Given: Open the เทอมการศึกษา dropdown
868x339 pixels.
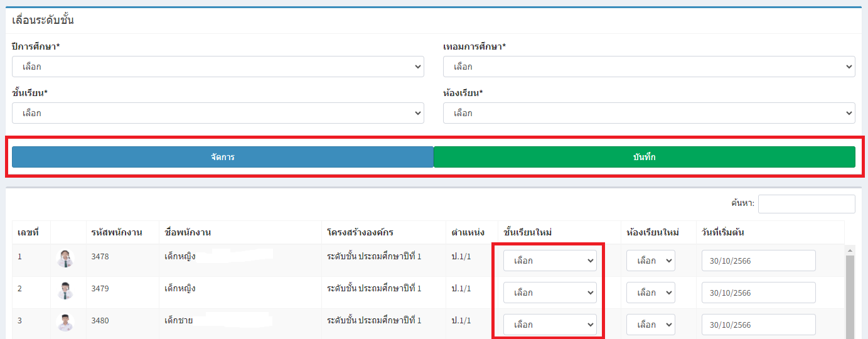Looking at the screenshot, I should (x=649, y=67).
